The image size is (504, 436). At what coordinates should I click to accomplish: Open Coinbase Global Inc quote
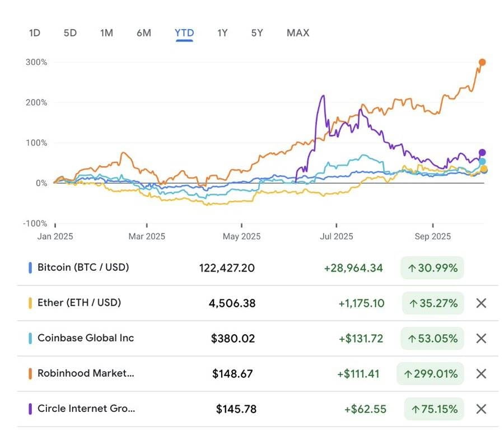[86, 338]
